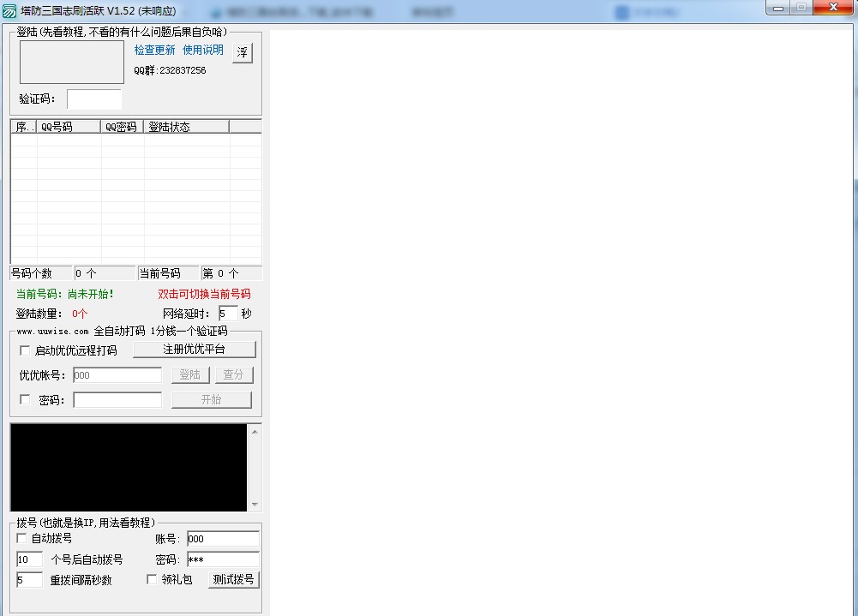Click the 登陆数量 0个 value
Image resolution: width=858 pixels, height=616 pixels.
pos(80,314)
